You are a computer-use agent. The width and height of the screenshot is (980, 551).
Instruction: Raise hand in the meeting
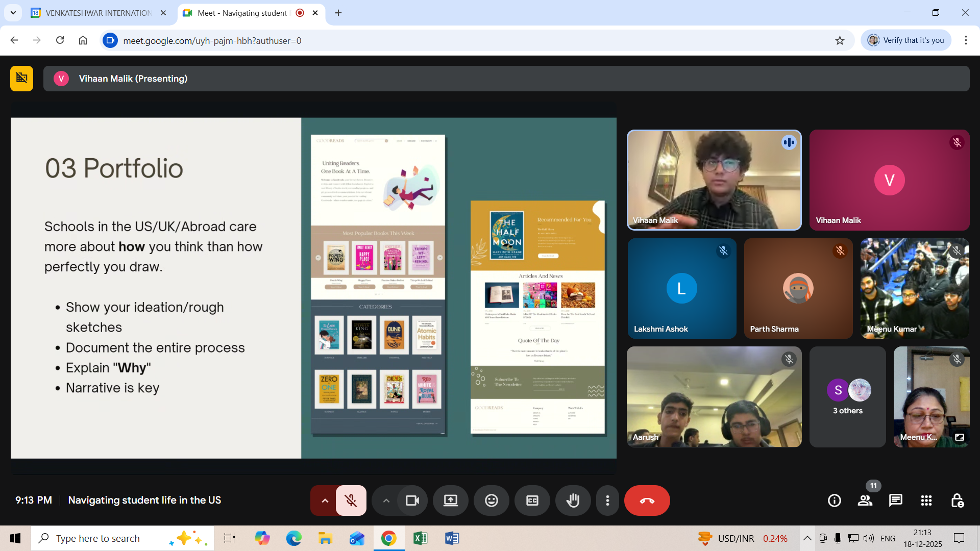click(573, 500)
